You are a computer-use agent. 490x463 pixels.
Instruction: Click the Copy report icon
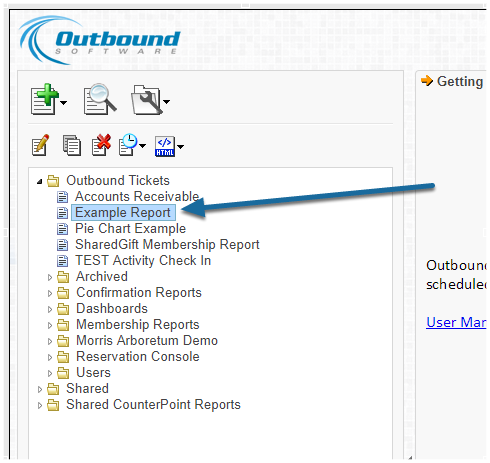click(x=72, y=145)
